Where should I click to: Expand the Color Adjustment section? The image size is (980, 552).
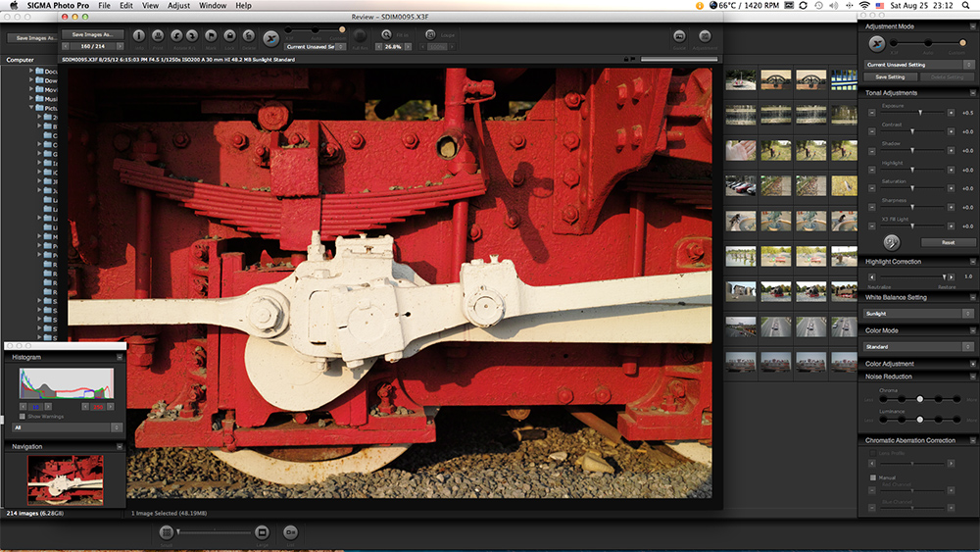click(972, 364)
